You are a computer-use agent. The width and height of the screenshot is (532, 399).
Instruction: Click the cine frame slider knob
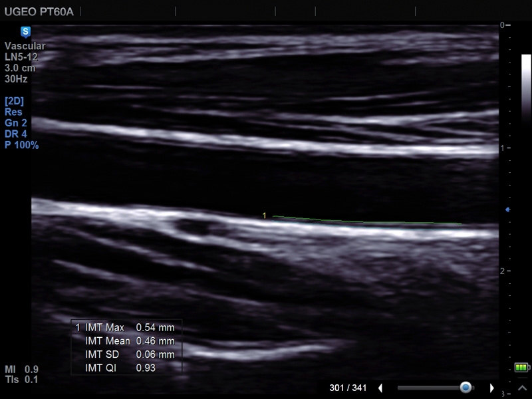[x=465, y=387]
